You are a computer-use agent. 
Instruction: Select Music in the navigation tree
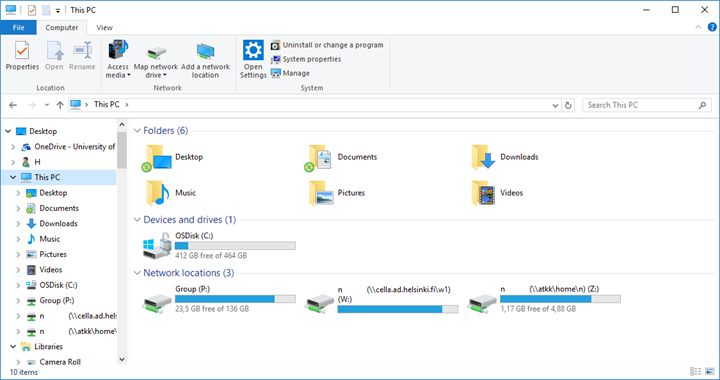44,239
